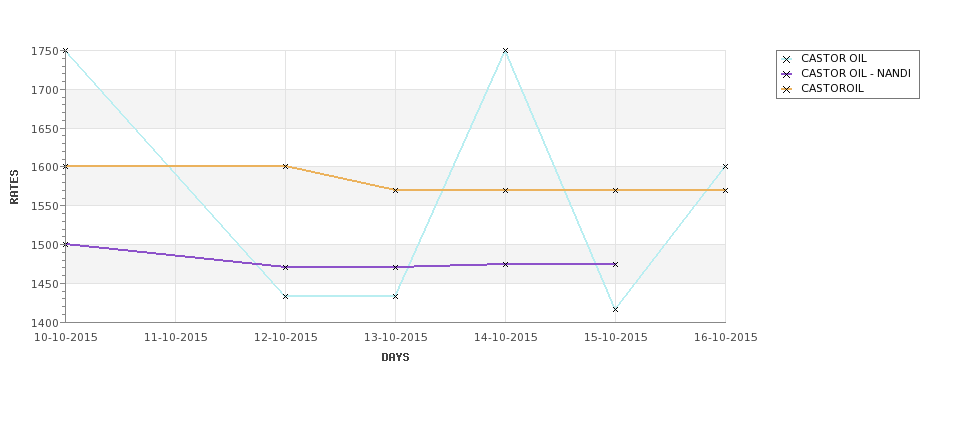975x429 pixels.
Task: Click the CASTOROIL orange legend marker
Action: point(787,89)
